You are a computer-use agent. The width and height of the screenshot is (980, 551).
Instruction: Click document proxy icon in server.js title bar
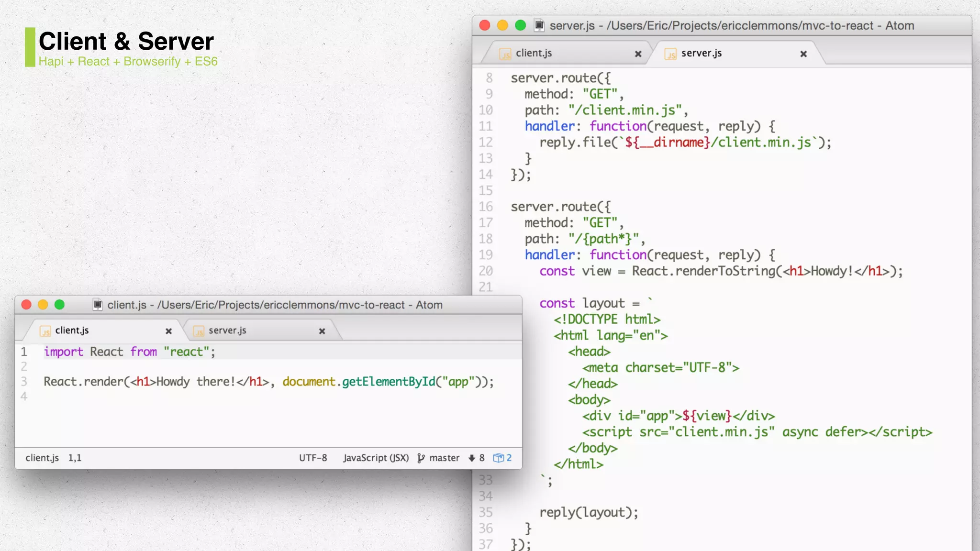click(x=539, y=25)
